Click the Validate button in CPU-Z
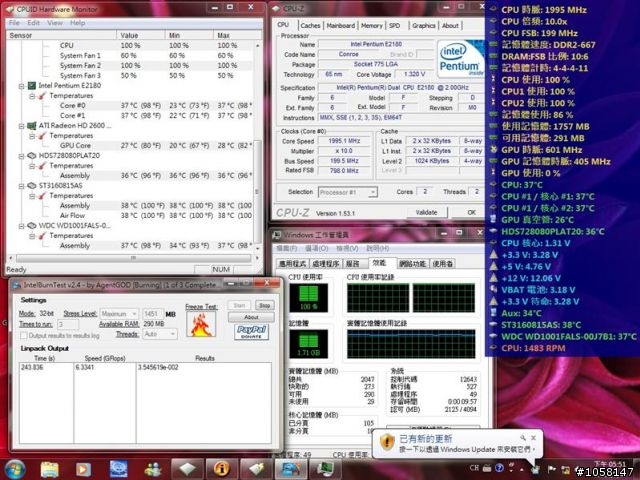 [427, 213]
